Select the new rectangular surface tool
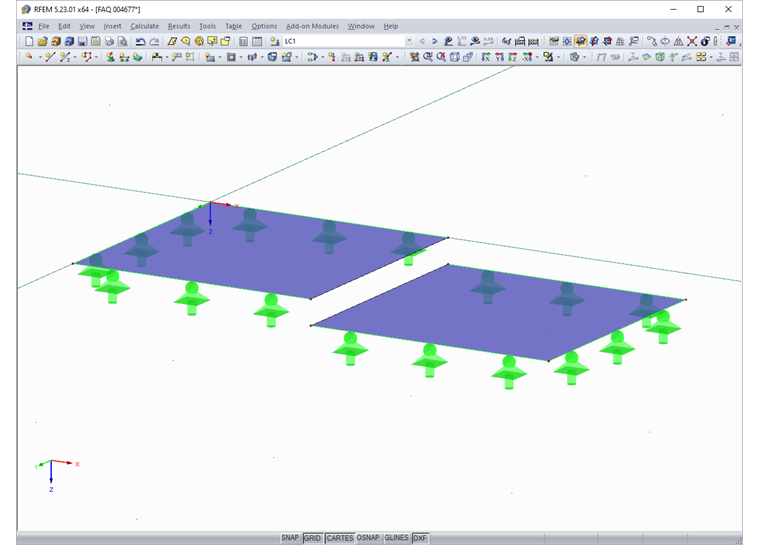This screenshot has width=760, height=545. 210,57
